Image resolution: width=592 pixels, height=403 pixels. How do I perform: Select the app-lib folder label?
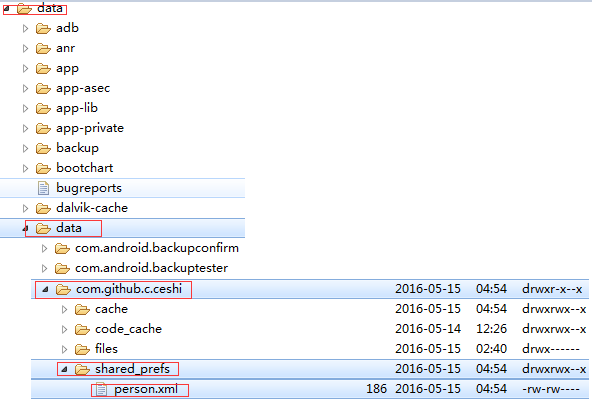[77, 108]
